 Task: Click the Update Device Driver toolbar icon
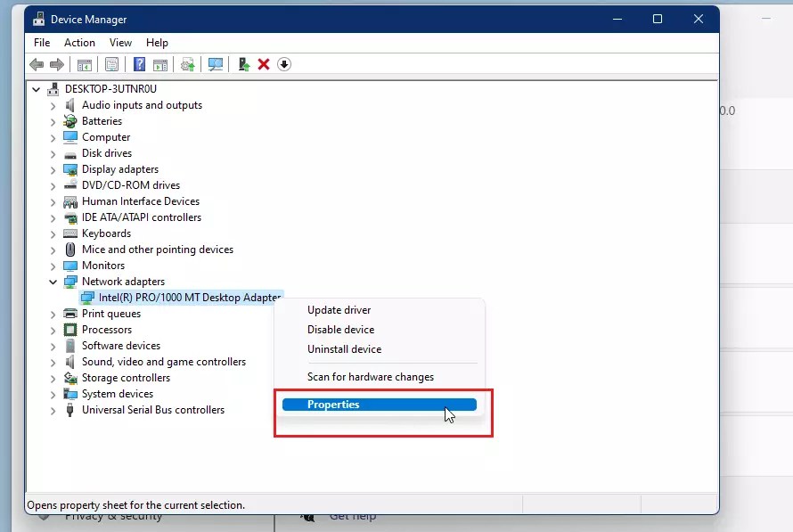(186, 64)
